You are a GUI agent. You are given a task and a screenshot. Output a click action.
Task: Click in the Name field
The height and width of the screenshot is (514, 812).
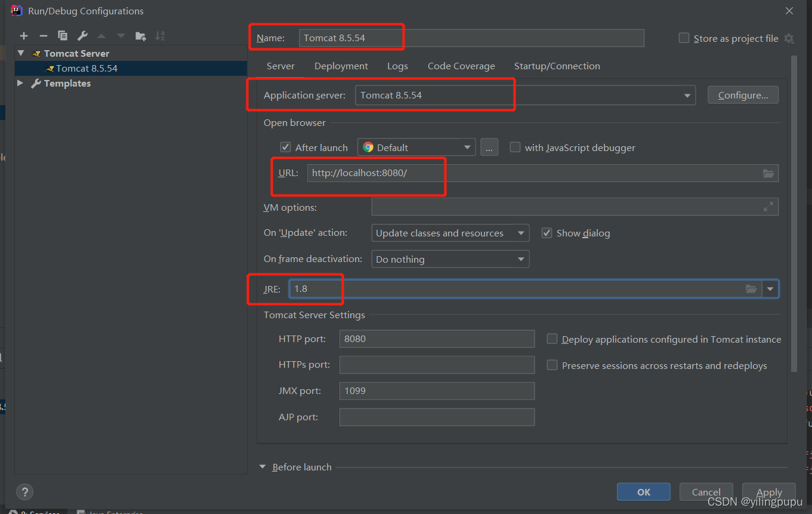[x=471, y=38]
